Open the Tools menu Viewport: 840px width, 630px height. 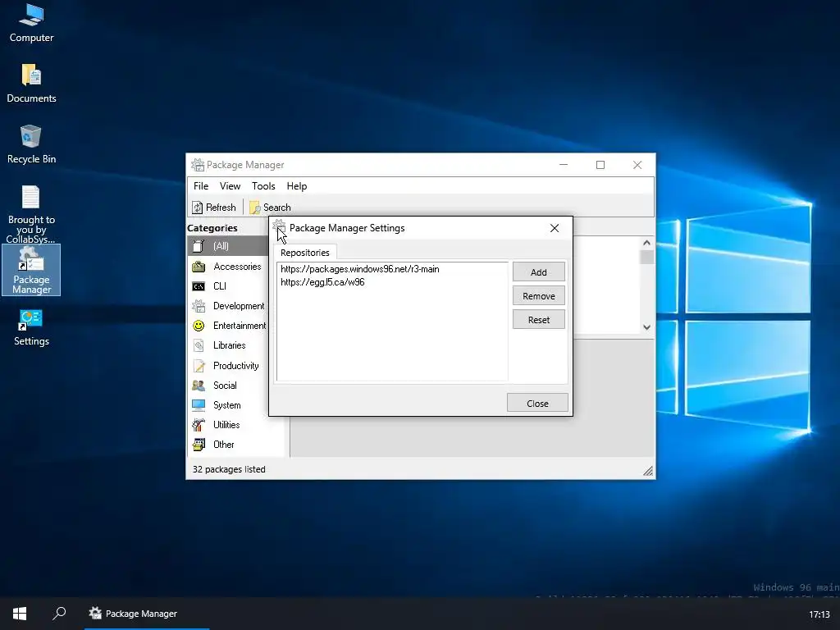(x=263, y=186)
